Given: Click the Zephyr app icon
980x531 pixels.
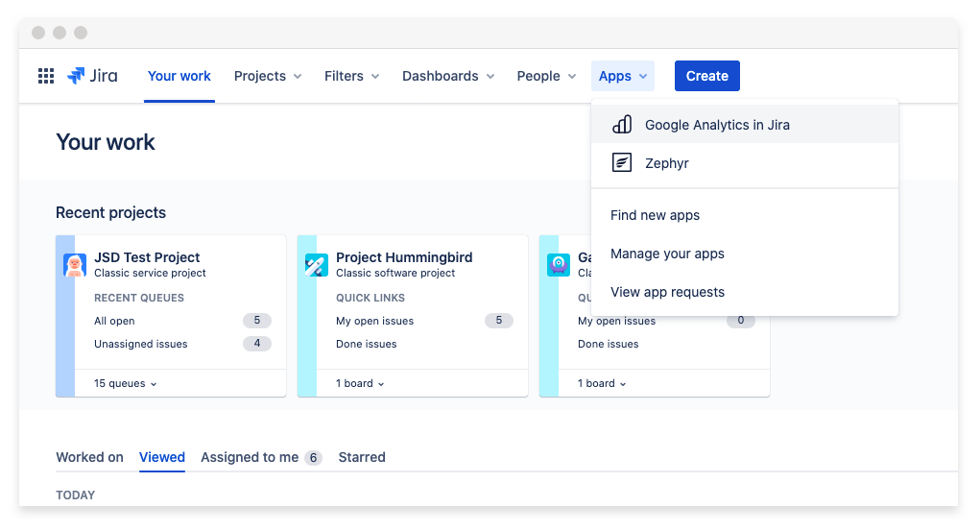Looking at the screenshot, I should point(622,163).
